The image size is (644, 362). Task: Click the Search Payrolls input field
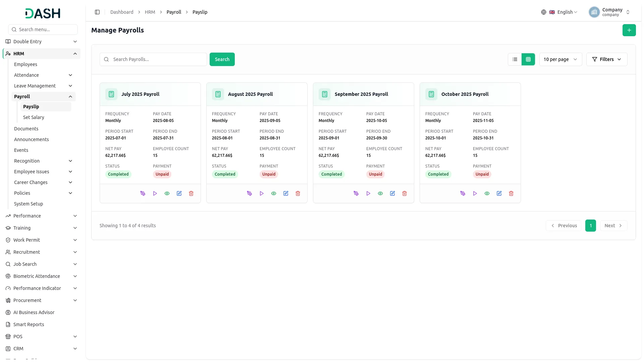(153, 59)
